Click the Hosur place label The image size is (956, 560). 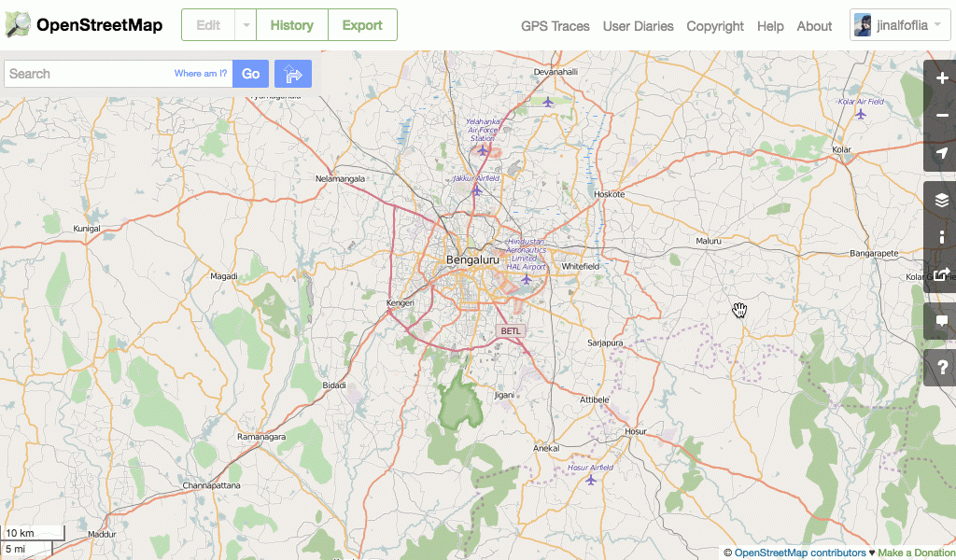pyautogui.click(x=635, y=431)
